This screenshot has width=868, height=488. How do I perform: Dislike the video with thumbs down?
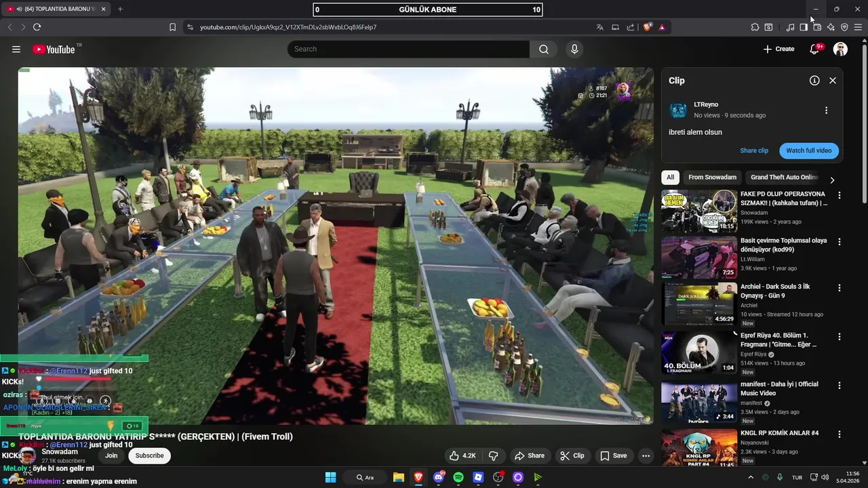(494, 455)
